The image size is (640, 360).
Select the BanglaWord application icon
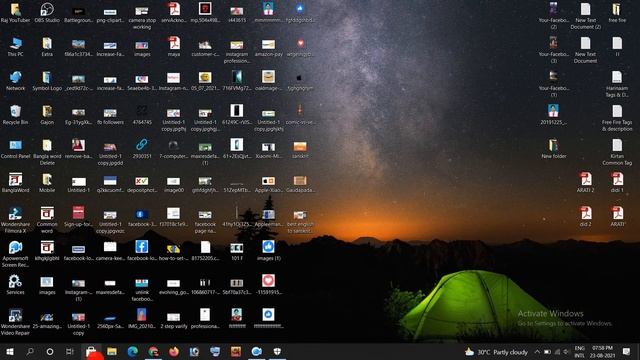(x=16, y=180)
